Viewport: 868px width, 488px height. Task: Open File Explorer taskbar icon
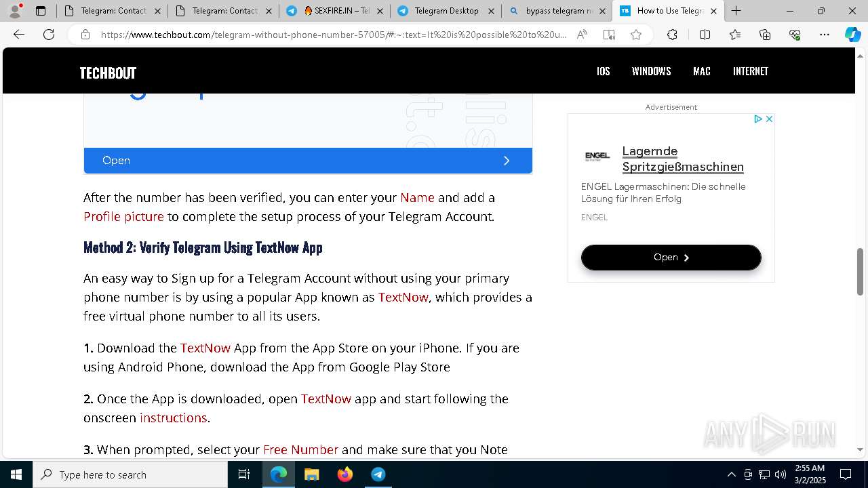point(311,474)
